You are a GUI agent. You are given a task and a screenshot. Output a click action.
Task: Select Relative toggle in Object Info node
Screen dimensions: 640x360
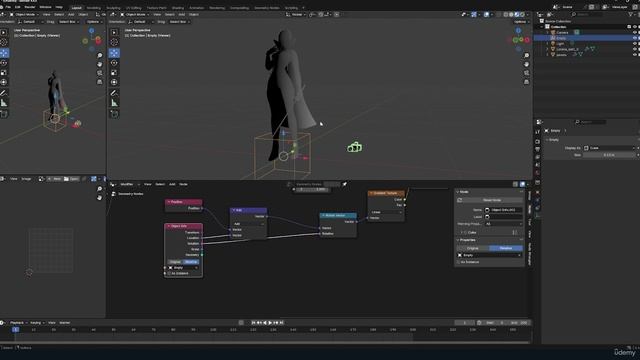(191, 262)
